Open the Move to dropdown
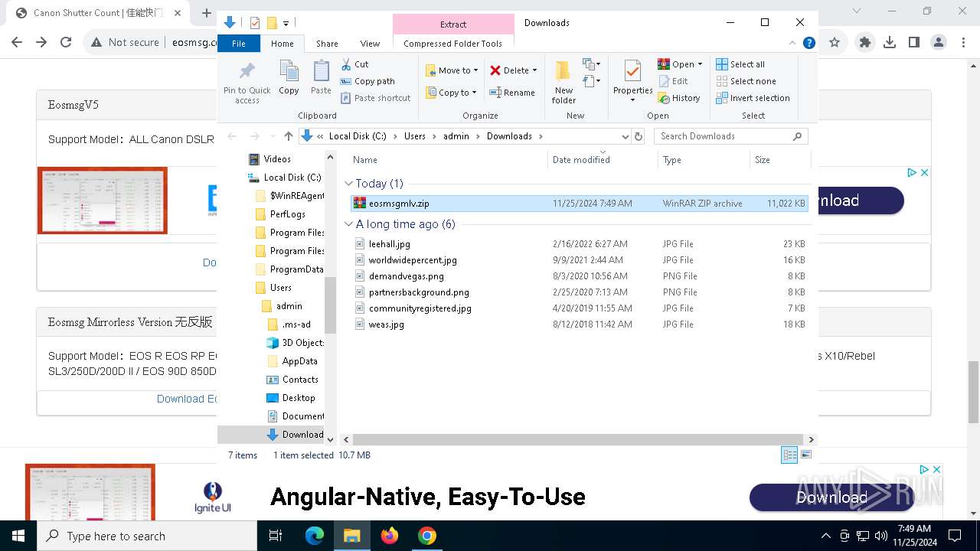Screen dimensions: 980x551 452,70
